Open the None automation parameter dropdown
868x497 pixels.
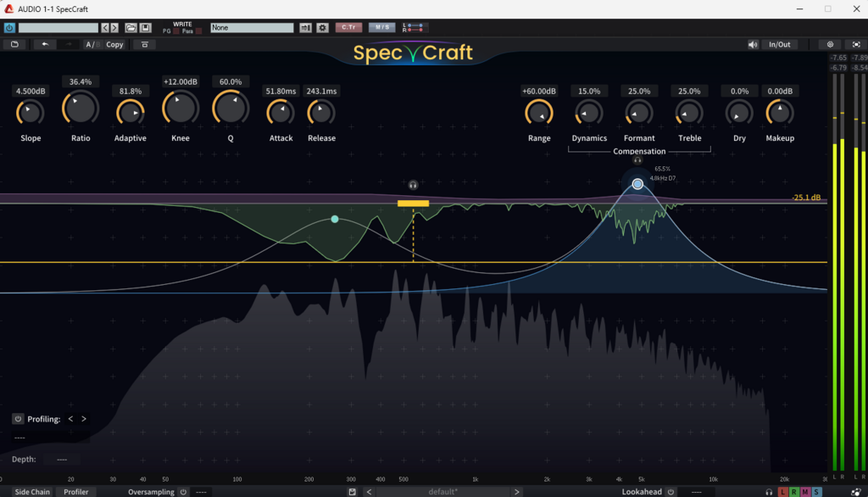click(252, 27)
